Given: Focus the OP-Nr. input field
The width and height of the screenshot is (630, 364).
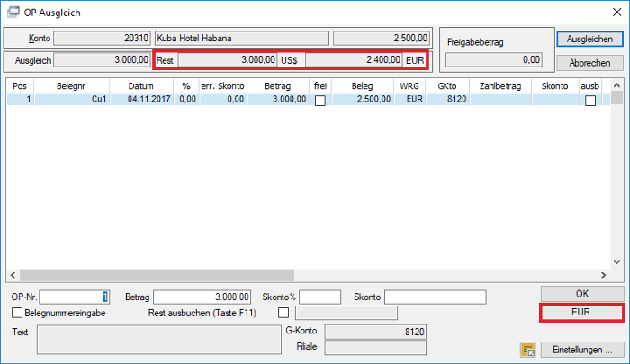Looking at the screenshot, I should 75,297.
